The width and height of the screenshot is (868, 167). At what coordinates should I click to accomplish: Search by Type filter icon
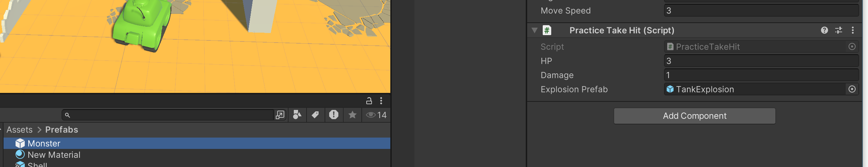click(x=297, y=115)
